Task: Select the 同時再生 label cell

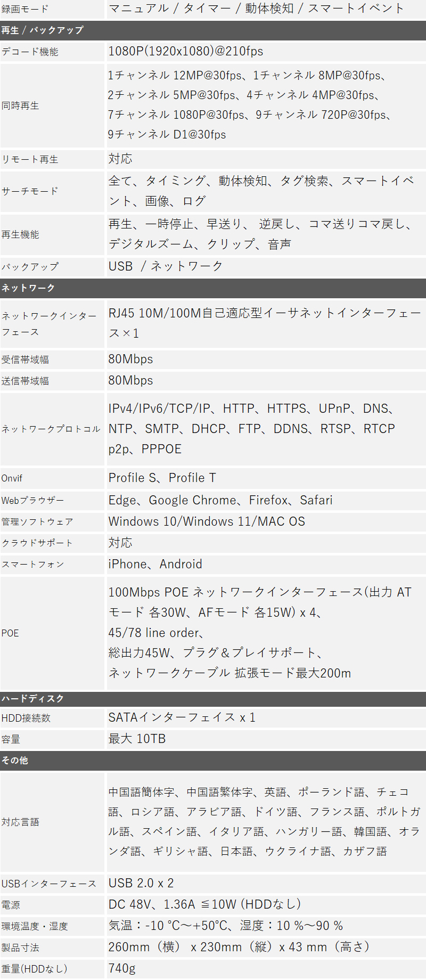Action: [20, 105]
